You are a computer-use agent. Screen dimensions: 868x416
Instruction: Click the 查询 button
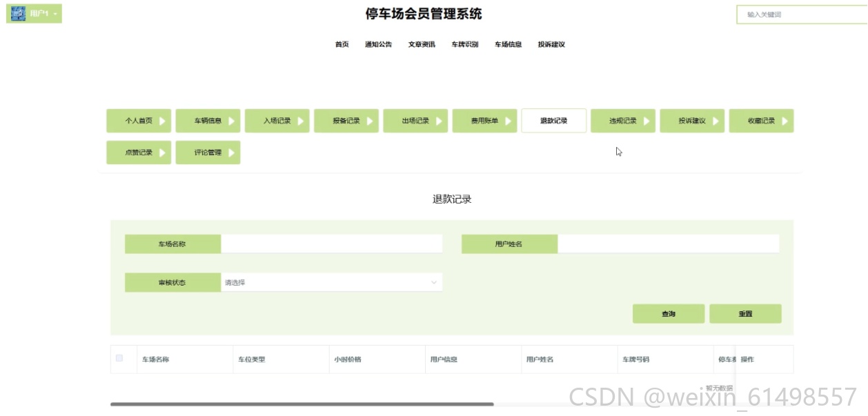(x=669, y=314)
